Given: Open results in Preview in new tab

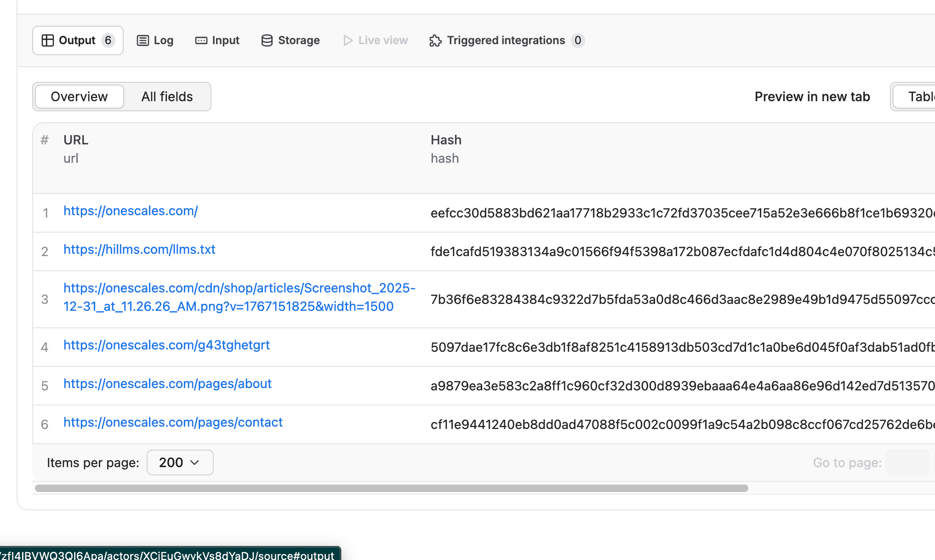Looking at the screenshot, I should pos(812,96).
